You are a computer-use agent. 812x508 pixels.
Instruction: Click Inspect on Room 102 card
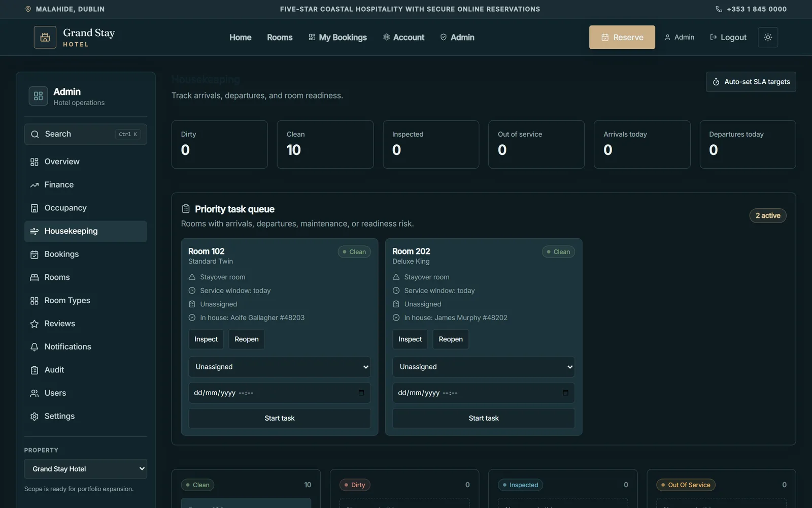pyautogui.click(x=206, y=339)
